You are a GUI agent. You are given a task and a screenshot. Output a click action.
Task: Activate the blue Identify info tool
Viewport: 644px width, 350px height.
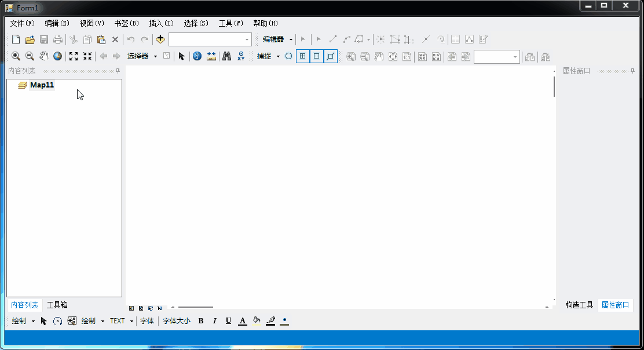coord(197,56)
